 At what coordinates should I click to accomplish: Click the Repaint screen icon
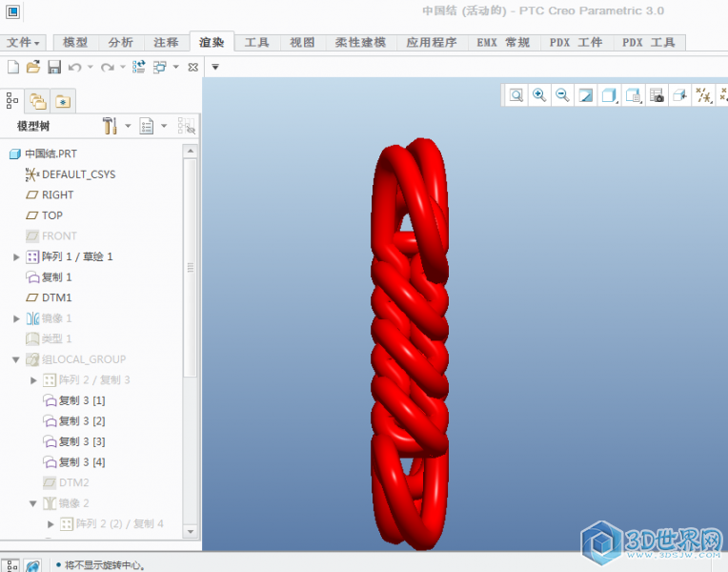[586, 95]
